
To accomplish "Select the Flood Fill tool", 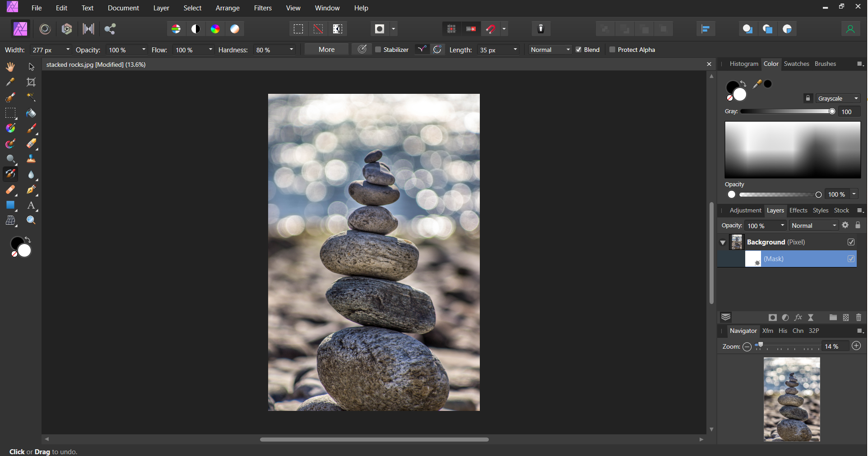I will click(31, 113).
